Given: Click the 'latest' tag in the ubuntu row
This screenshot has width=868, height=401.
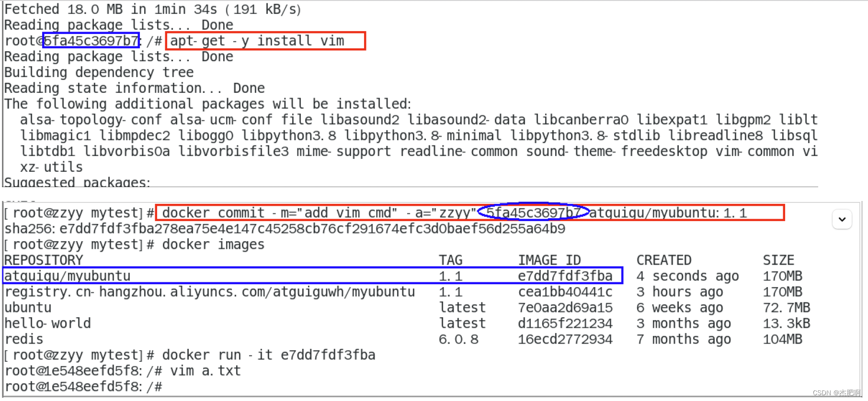Looking at the screenshot, I should (462, 308).
